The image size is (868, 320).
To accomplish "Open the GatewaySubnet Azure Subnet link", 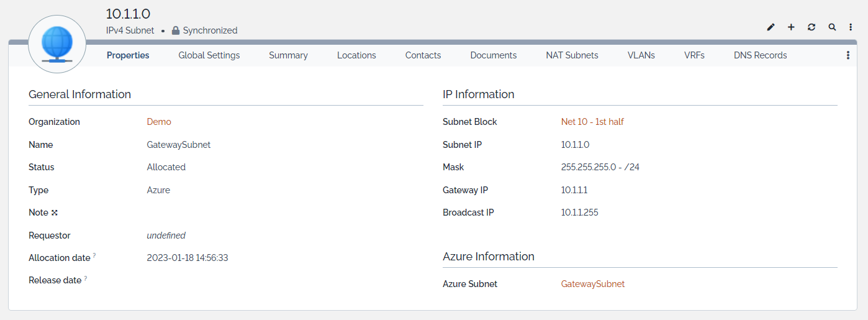I will click(592, 284).
